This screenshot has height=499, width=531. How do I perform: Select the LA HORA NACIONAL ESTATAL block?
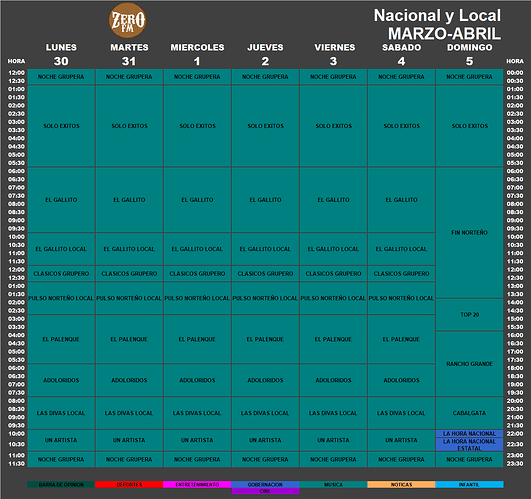click(x=469, y=444)
